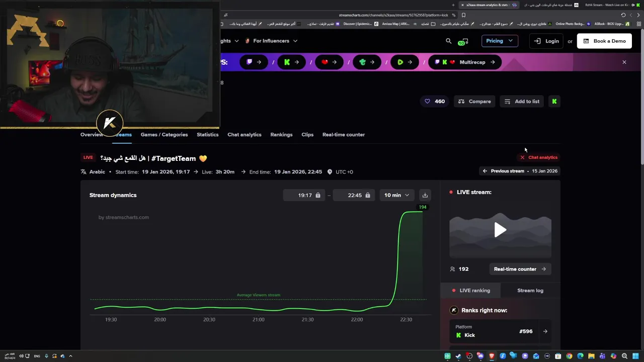Image resolution: width=644 pixels, height=362 pixels.
Task: Click the streamscharts.com watermark link
Action: tap(124, 217)
